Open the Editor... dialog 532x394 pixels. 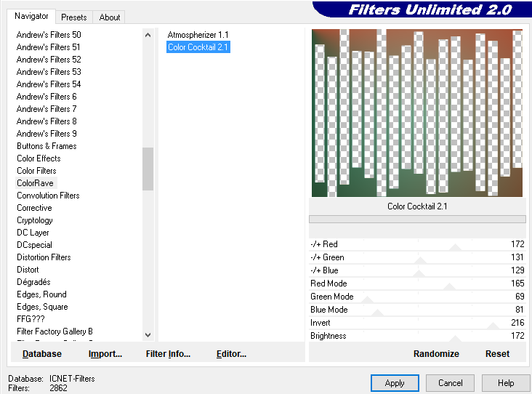[x=231, y=354]
